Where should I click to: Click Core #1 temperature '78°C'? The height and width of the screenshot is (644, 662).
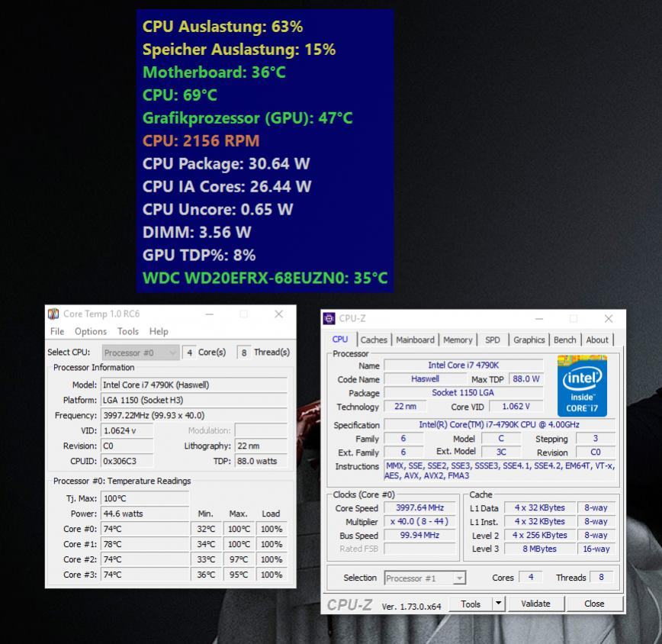(145, 544)
